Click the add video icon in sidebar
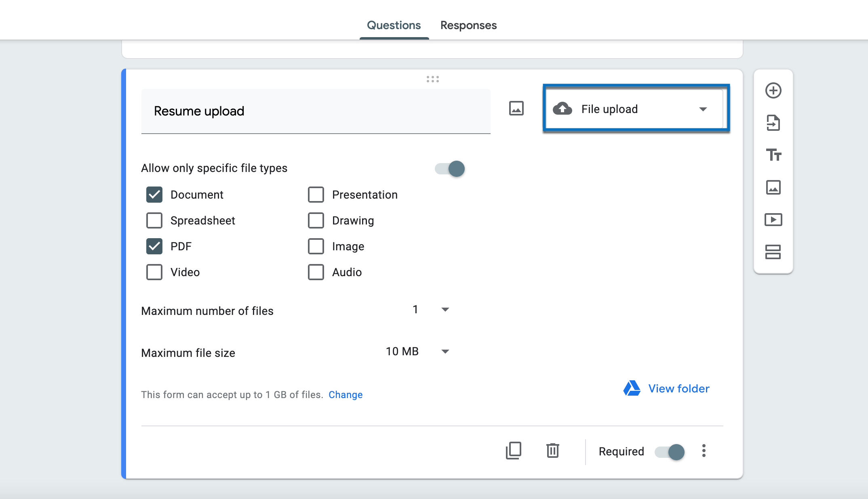Screen dimensions: 868x499 tap(773, 218)
